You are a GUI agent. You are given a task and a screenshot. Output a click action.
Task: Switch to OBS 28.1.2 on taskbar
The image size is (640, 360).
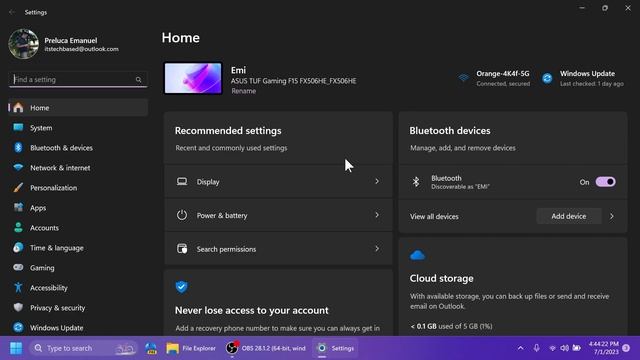click(x=266, y=348)
